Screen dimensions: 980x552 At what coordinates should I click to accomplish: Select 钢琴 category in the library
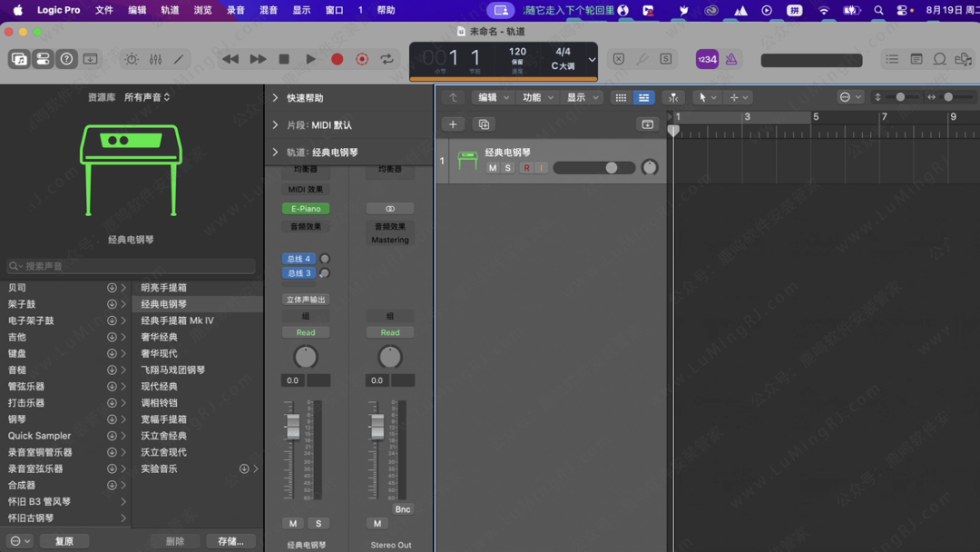pos(17,419)
